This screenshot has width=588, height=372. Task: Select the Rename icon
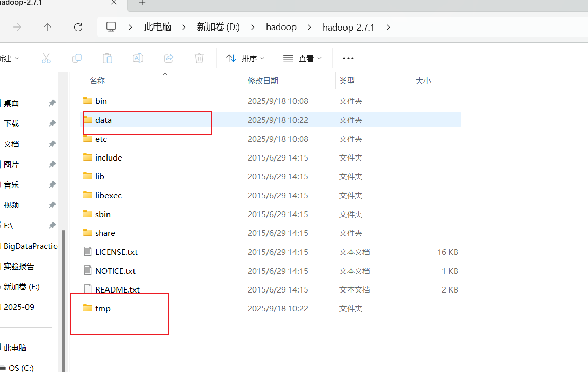pos(138,58)
